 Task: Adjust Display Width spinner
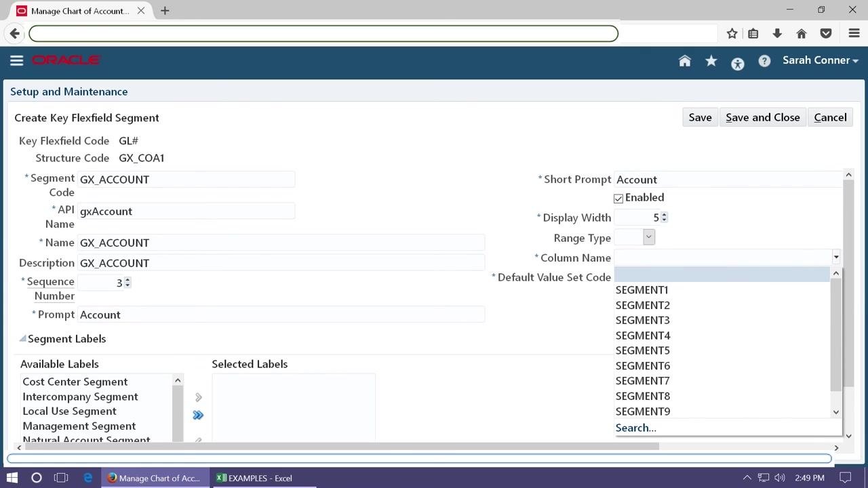664,217
